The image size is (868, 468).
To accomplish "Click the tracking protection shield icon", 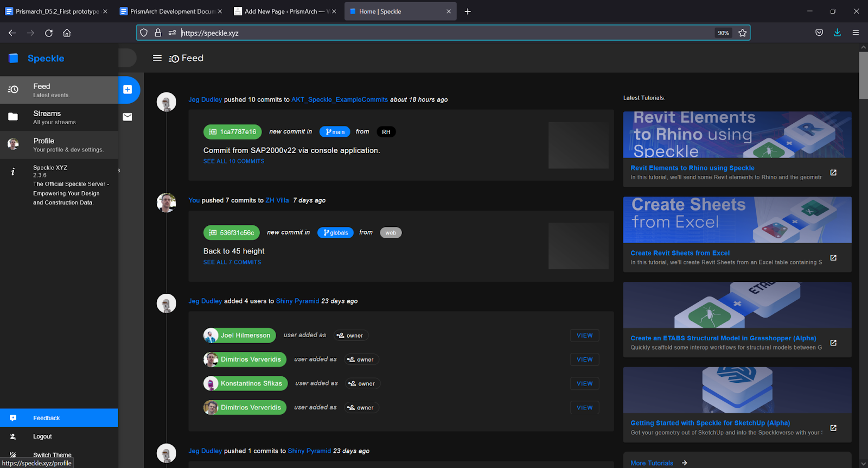I will pyautogui.click(x=144, y=33).
